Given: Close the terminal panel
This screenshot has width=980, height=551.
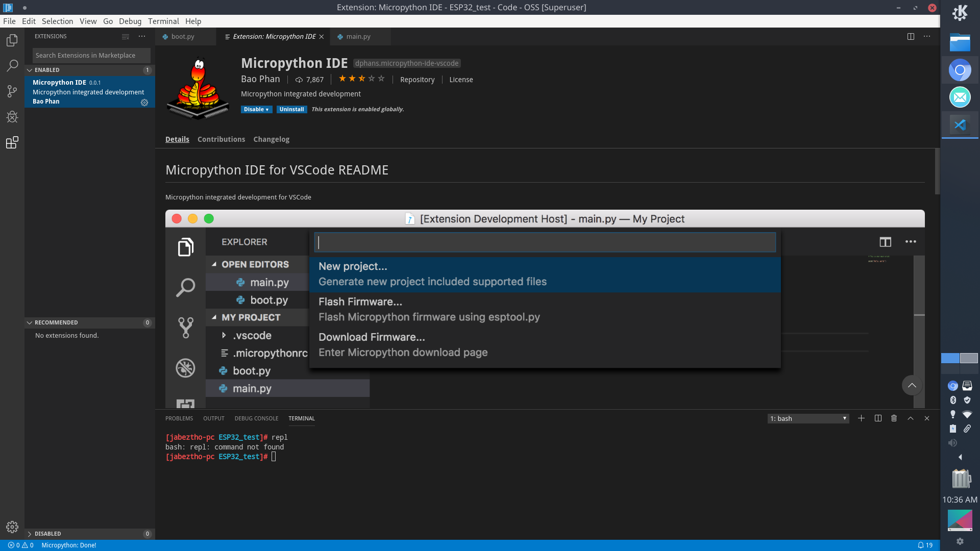Looking at the screenshot, I should tap(927, 418).
